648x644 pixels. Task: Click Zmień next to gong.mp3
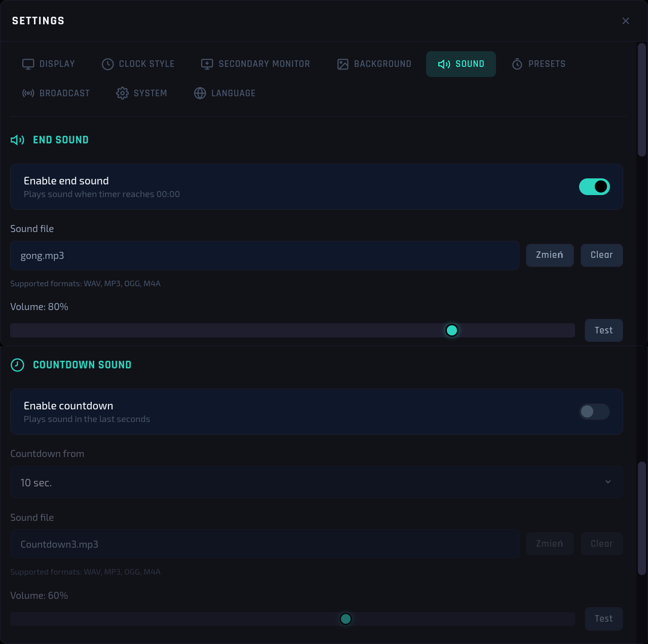click(550, 255)
